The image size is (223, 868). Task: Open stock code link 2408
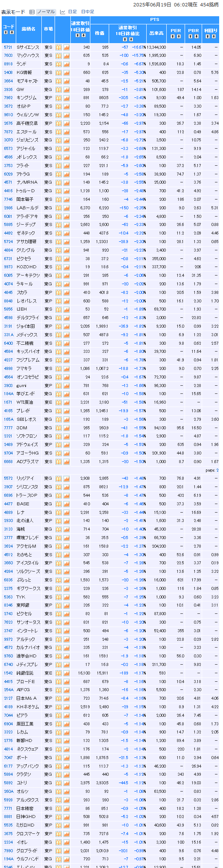(8, 73)
